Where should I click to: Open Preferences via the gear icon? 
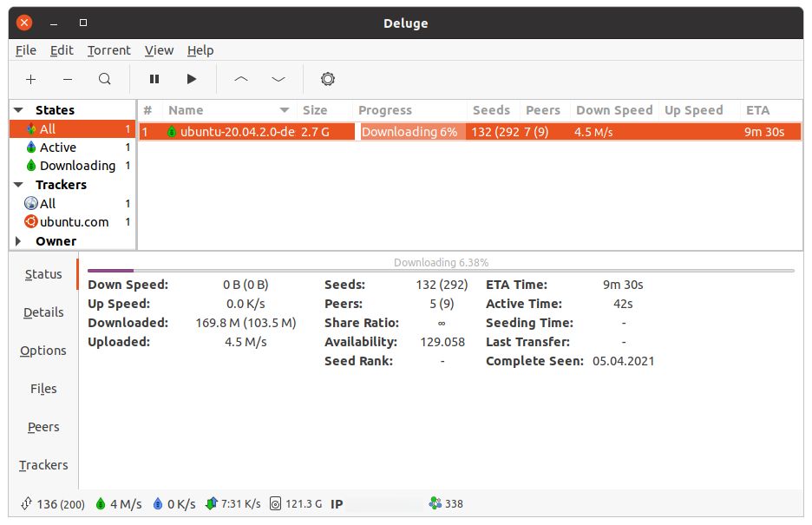pos(328,79)
